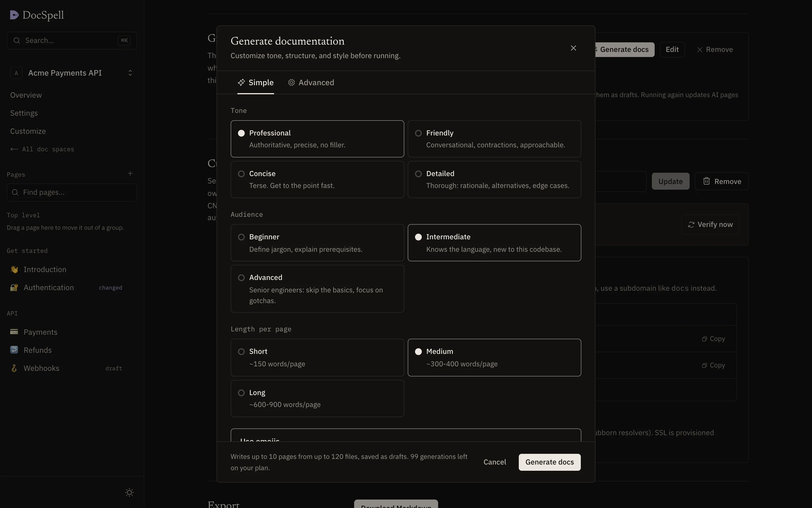Click the refresh icon on Verify now

(x=691, y=224)
